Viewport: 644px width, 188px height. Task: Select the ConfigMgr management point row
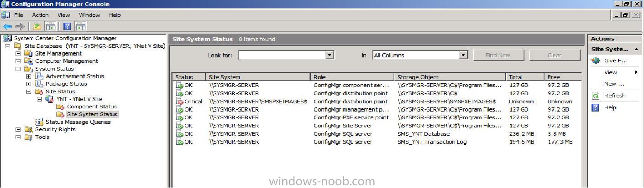(377, 109)
